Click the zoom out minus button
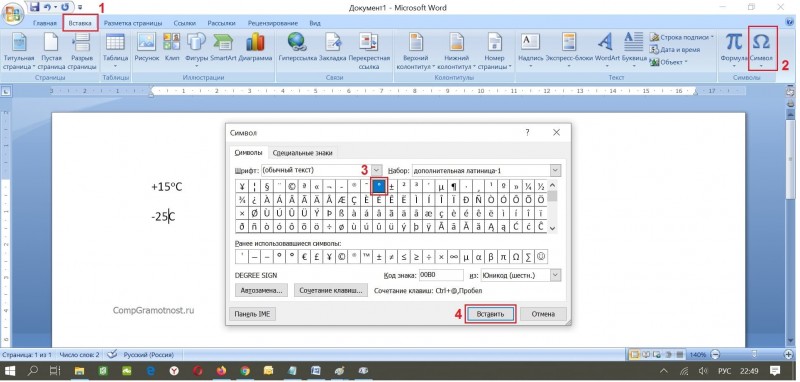 715,354
